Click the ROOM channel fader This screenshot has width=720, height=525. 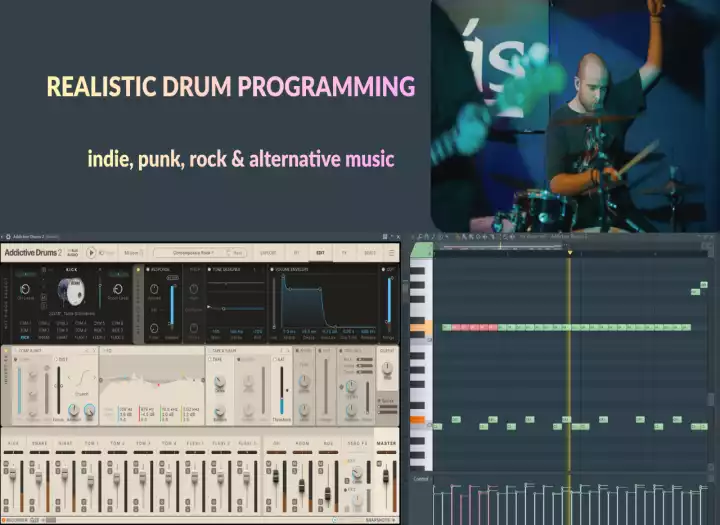pyautogui.click(x=302, y=485)
